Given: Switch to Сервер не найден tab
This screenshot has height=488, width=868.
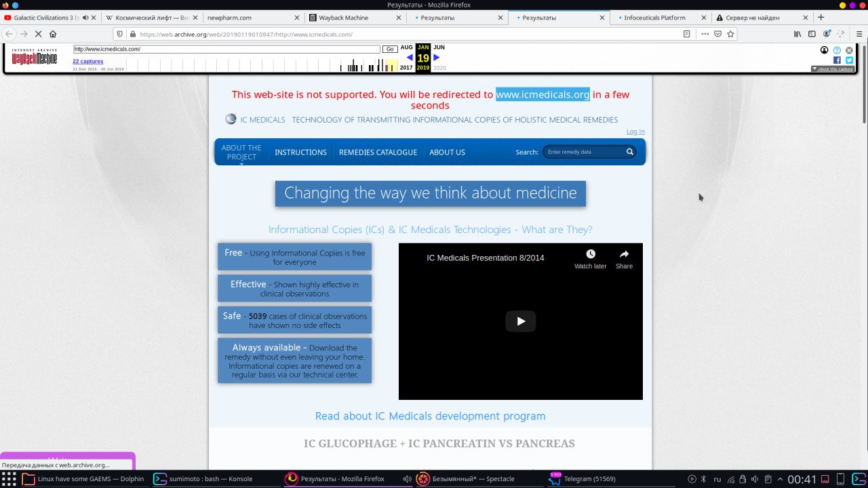Looking at the screenshot, I should click(762, 18).
